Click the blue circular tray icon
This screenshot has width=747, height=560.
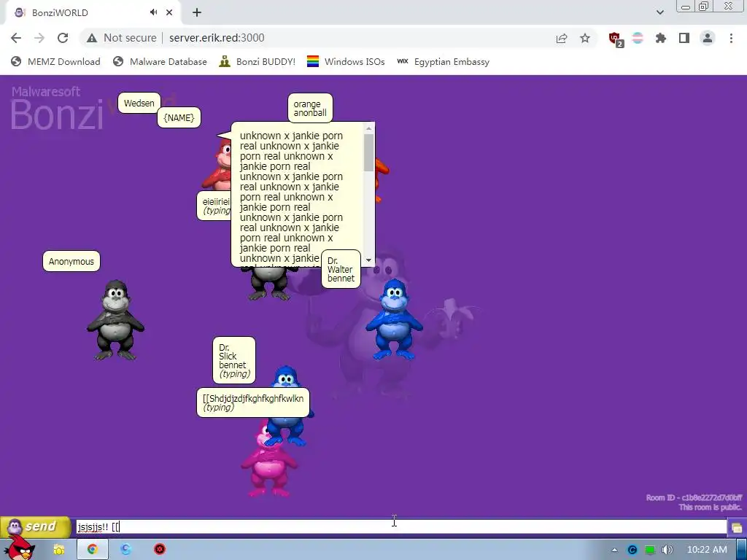coord(632,550)
